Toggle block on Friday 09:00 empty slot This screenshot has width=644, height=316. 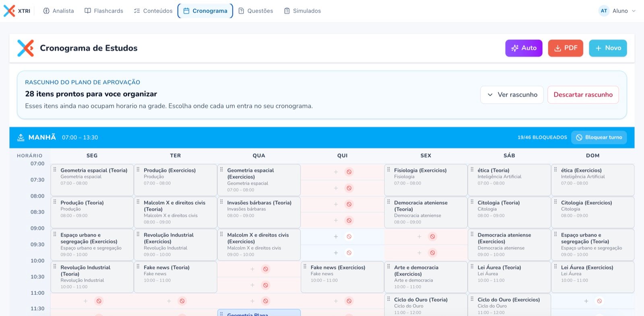pyautogui.click(x=432, y=236)
